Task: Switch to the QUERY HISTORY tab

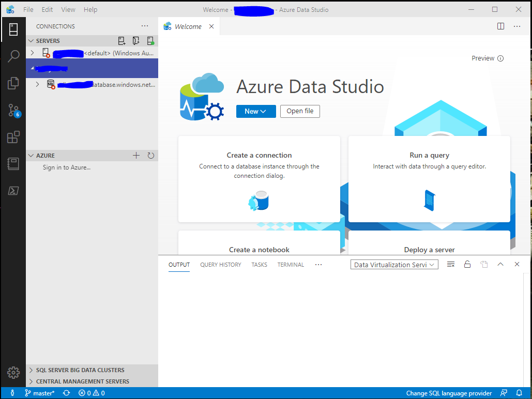Action: coord(220,265)
